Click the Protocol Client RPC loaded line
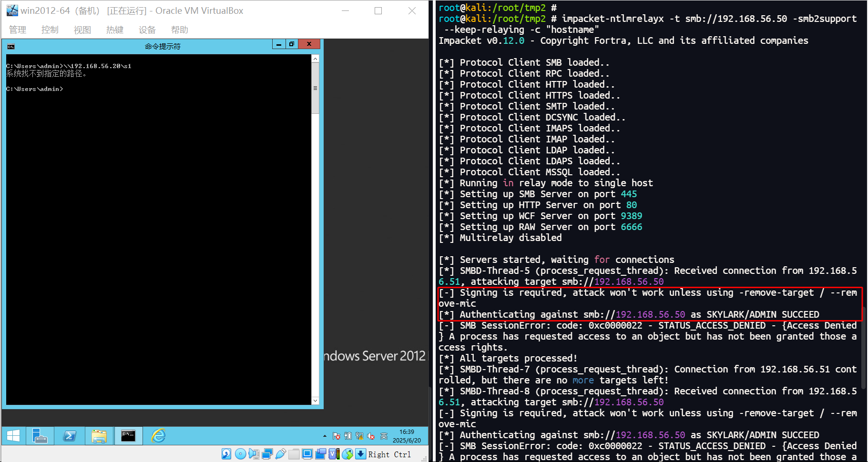 coord(524,73)
